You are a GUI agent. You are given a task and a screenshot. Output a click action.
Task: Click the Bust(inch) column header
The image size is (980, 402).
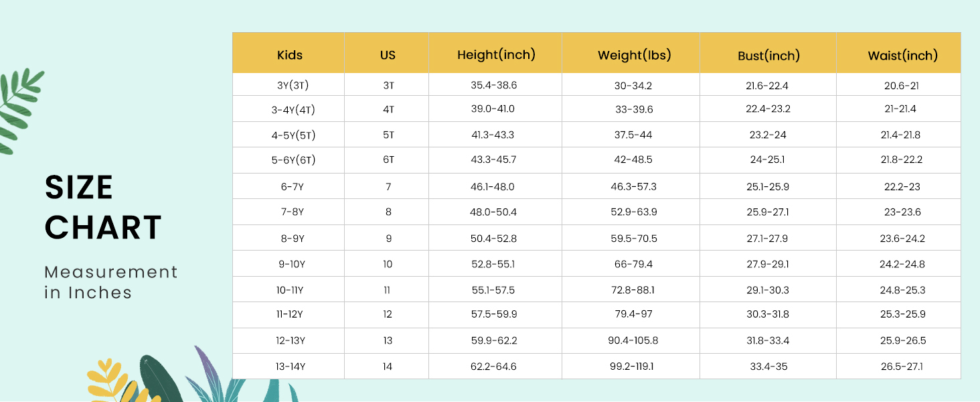click(768, 56)
